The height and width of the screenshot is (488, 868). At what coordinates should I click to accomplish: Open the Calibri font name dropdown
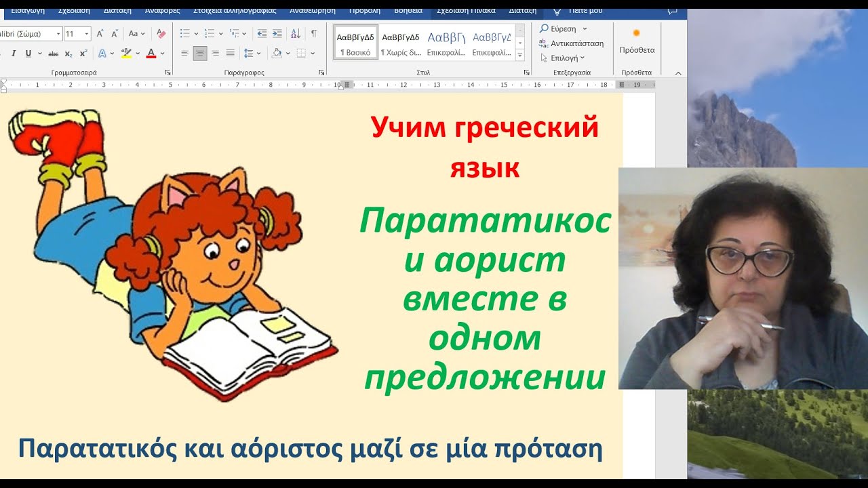[58, 33]
